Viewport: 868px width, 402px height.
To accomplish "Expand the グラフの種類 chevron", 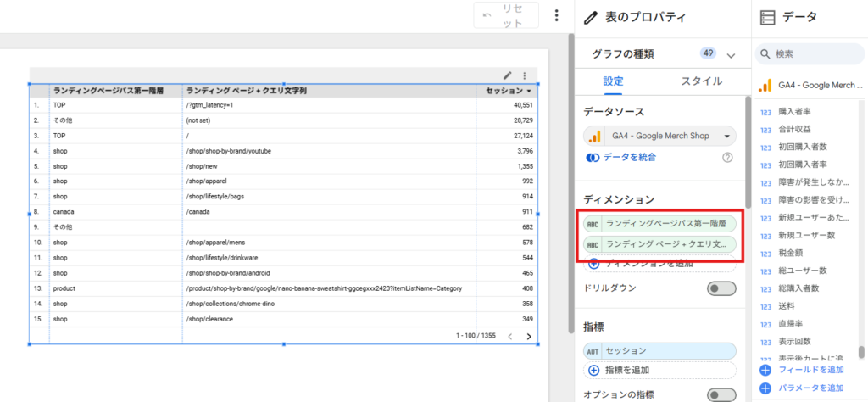I will 732,54.
